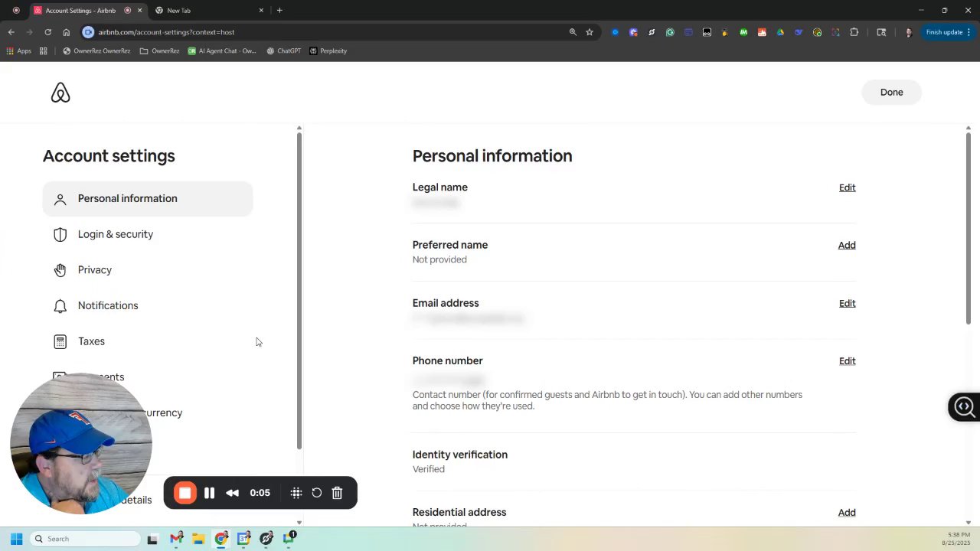Rewind the recording
980x551 pixels.
click(x=232, y=493)
